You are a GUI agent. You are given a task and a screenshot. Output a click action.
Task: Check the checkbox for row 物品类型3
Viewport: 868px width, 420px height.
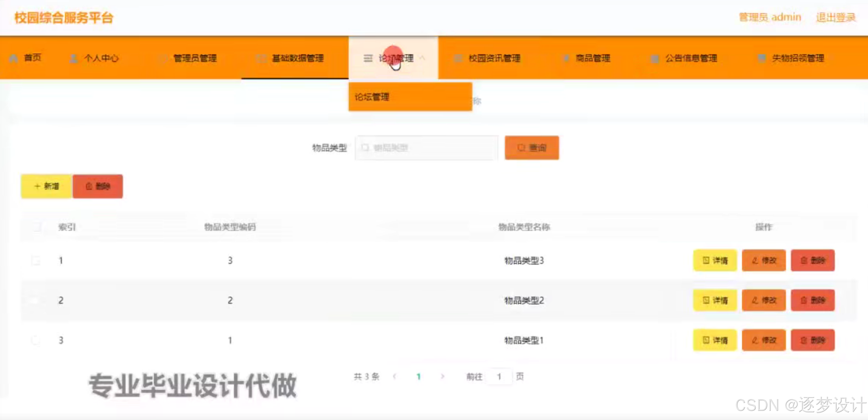pyautogui.click(x=36, y=260)
